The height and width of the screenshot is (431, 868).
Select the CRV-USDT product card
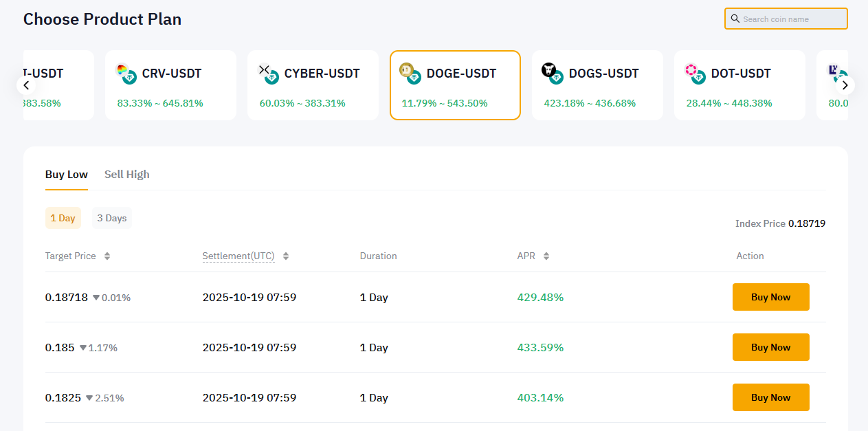coord(170,85)
